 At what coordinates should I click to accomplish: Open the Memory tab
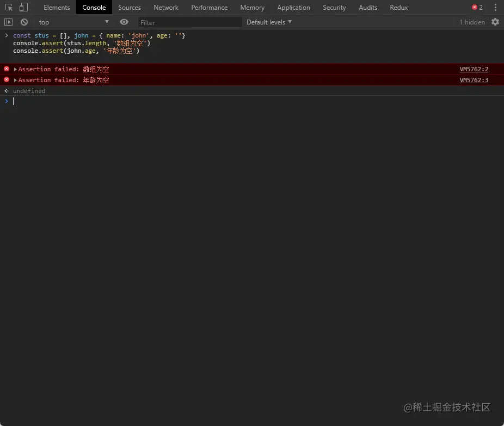[253, 8]
